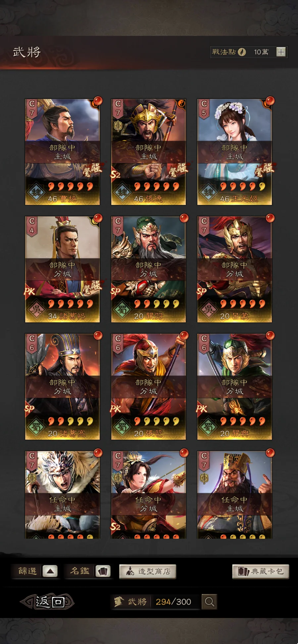This screenshot has height=644, width=298.
Task: Open the 諸葛恪 general card
Action: point(62,269)
